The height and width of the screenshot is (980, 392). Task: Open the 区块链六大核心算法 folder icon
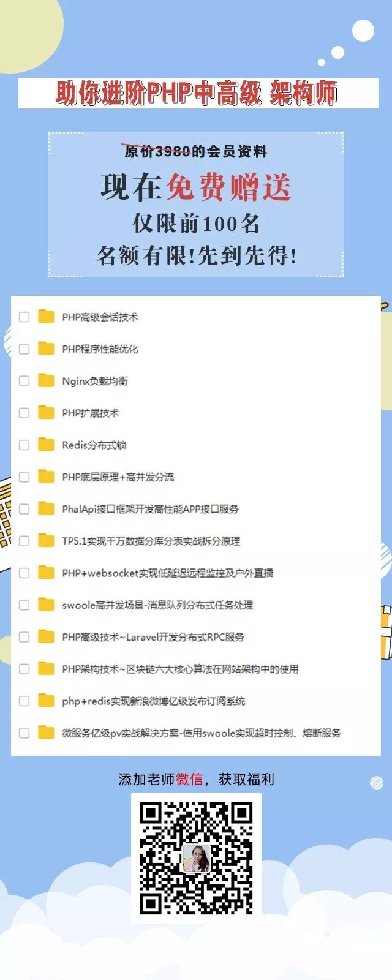(46, 668)
